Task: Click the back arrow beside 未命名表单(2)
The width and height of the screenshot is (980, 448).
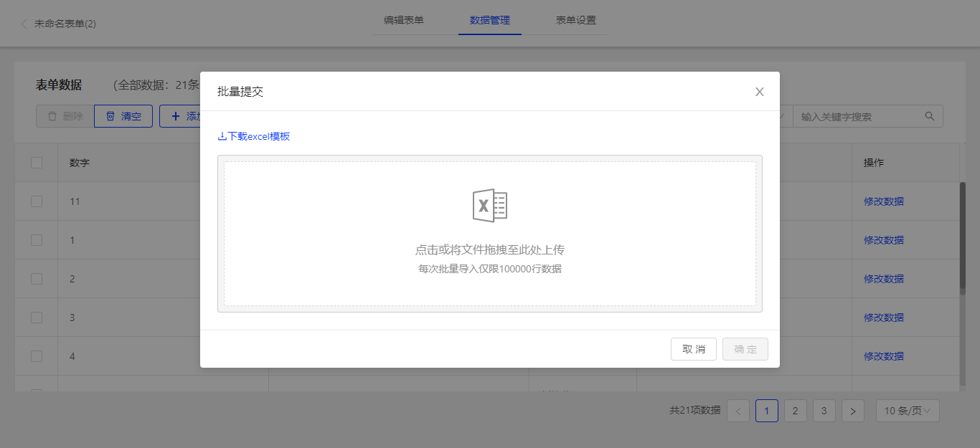Action: pos(24,24)
